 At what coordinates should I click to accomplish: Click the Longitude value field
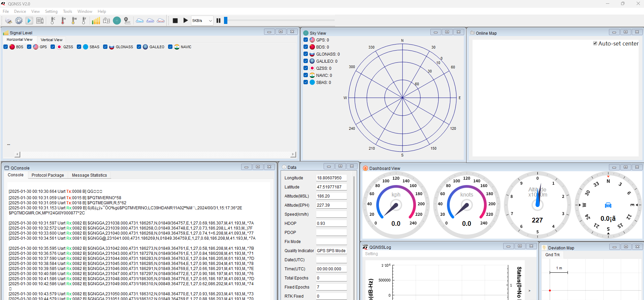pyautogui.click(x=331, y=178)
